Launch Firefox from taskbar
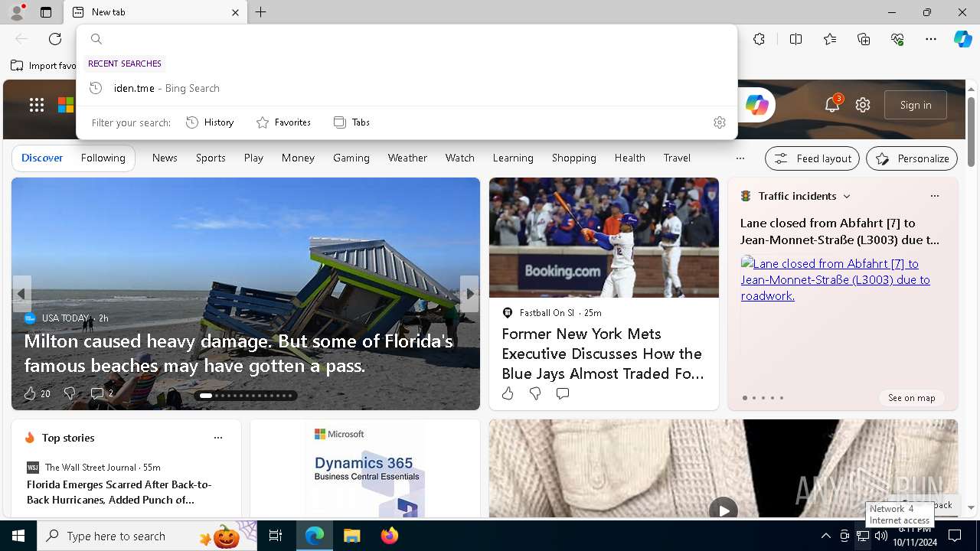This screenshot has height=551, width=980. pyautogui.click(x=390, y=536)
